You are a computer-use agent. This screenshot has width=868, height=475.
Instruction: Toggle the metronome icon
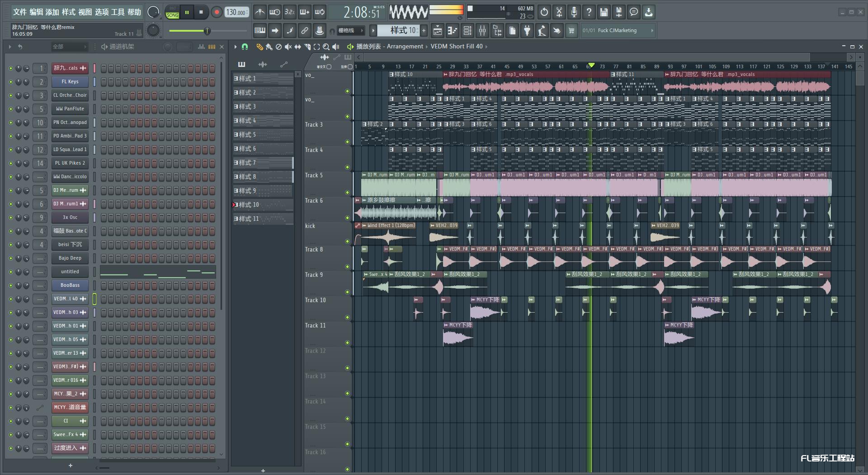point(259,12)
